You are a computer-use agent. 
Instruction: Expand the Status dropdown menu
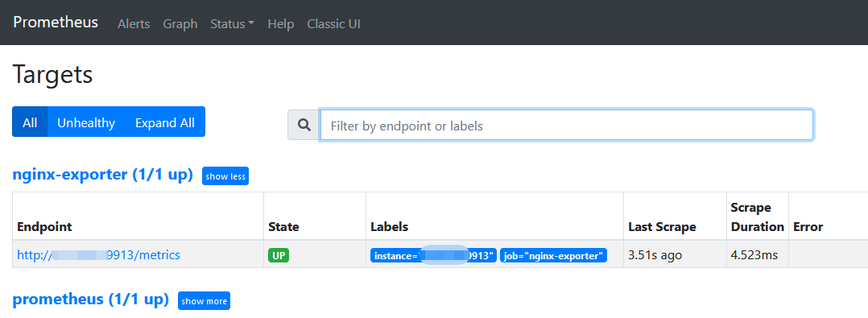tap(232, 24)
